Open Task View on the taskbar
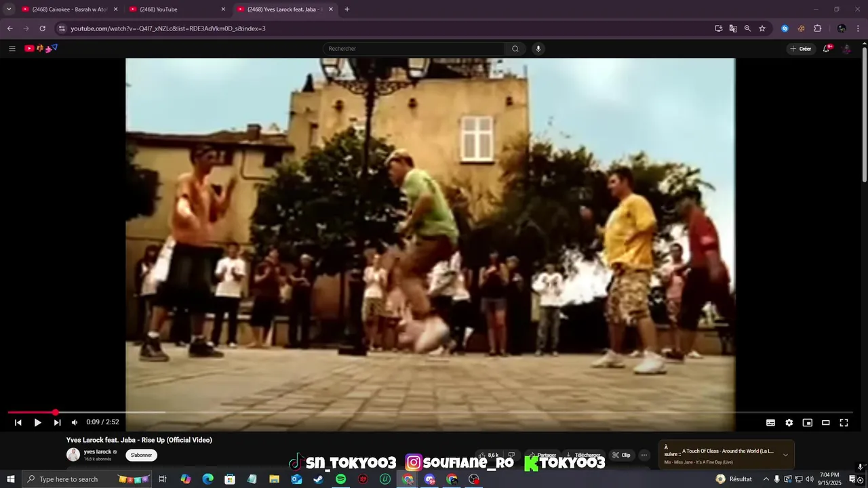The width and height of the screenshot is (868, 488). [163, 479]
